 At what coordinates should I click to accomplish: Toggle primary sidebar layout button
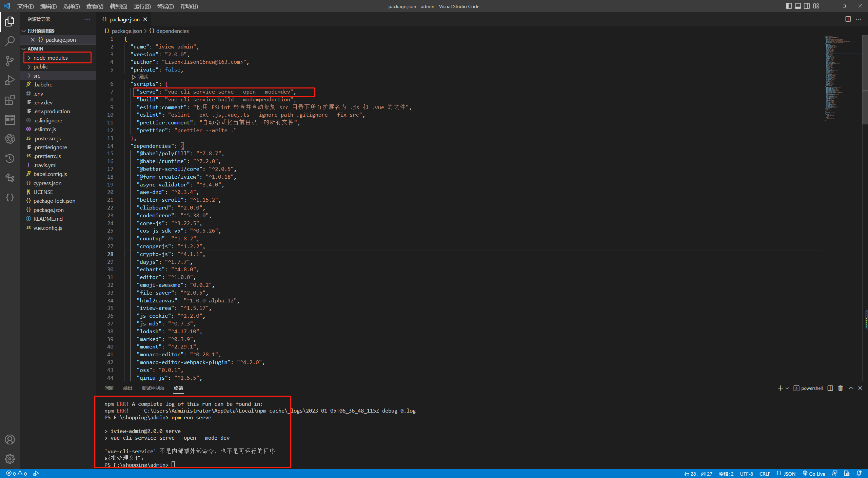point(789,6)
